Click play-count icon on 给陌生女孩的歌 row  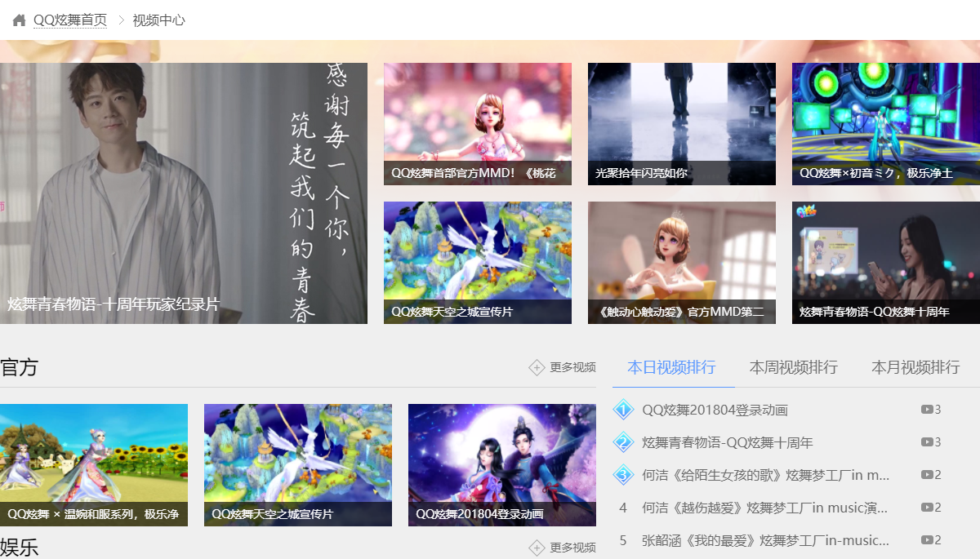click(927, 475)
